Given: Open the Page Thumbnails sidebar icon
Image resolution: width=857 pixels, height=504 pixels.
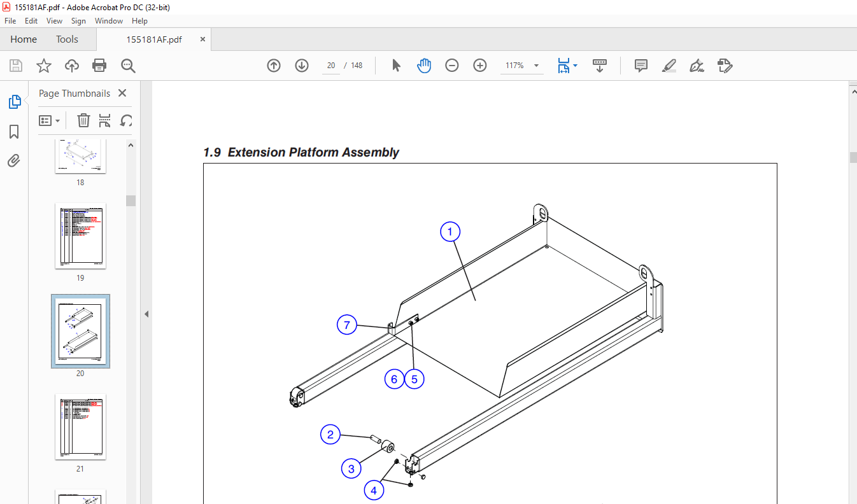Looking at the screenshot, I should (14, 101).
